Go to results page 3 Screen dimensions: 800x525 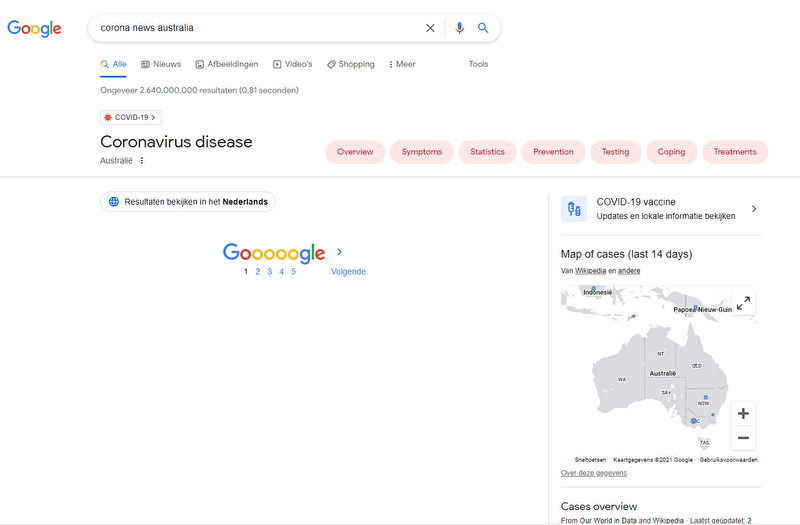click(x=269, y=272)
